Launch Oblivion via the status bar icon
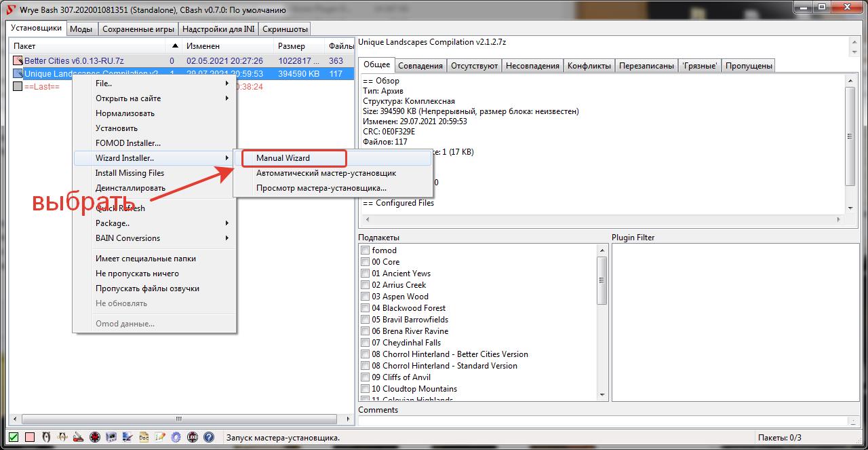Image resolution: width=868 pixels, height=450 pixels. (x=46, y=437)
